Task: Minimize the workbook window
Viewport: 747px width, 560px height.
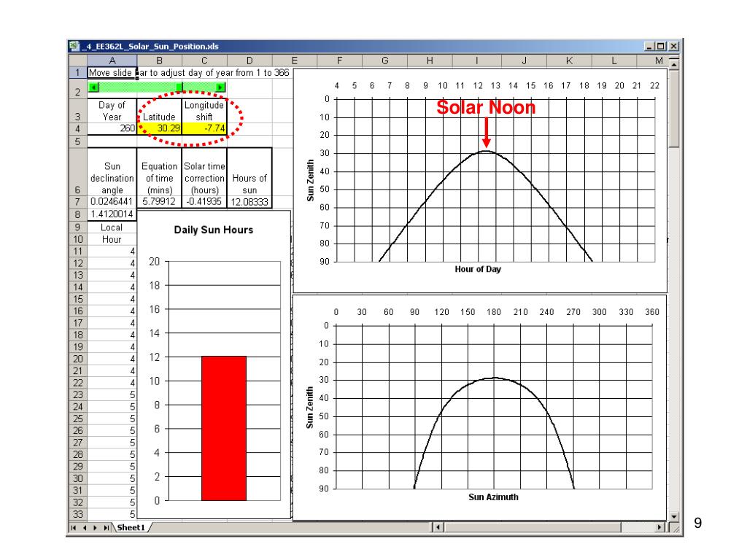Action: point(649,46)
